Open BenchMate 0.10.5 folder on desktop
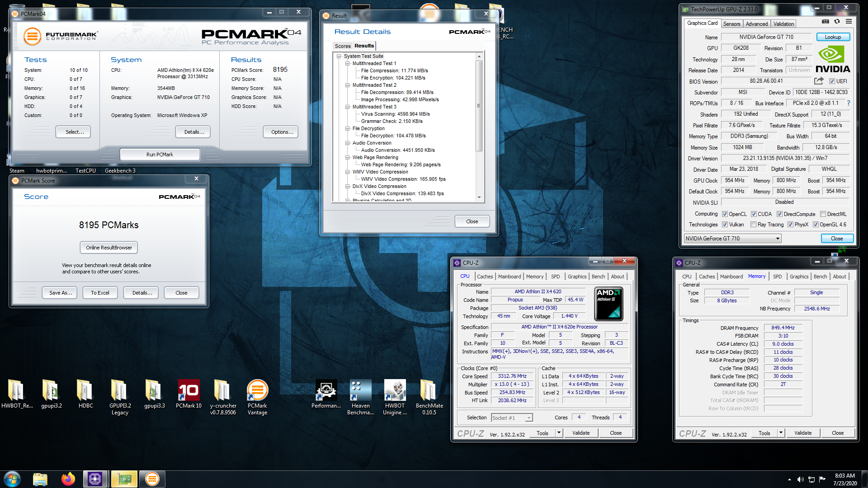Screen dimensions: 868x488 [x=429, y=397]
